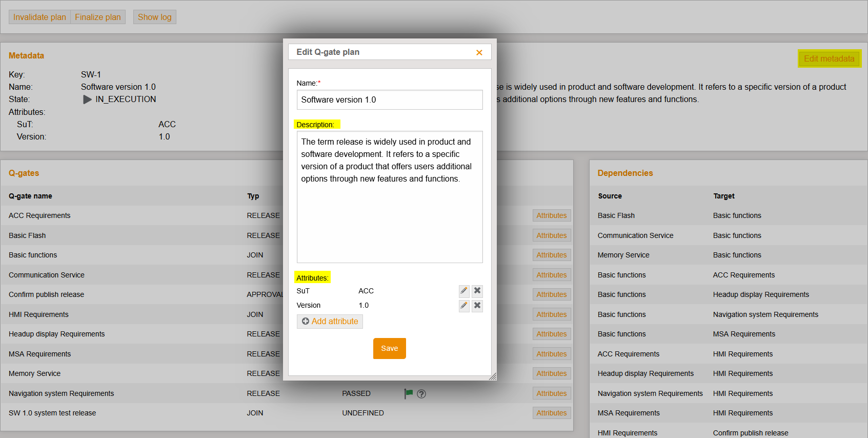The image size is (868, 438).
Task: Select 'Basic Flash' Q-gate name
Action: click(27, 235)
